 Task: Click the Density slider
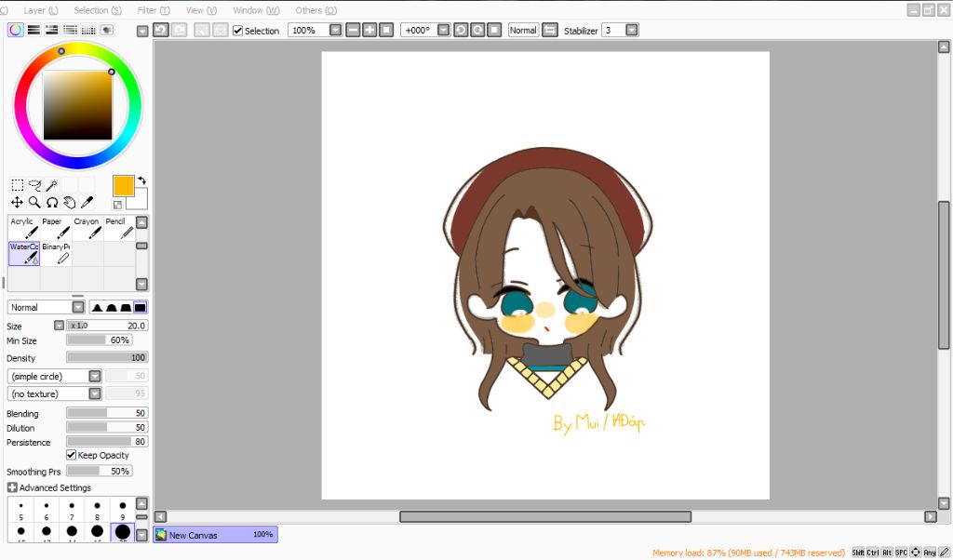pyautogui.click(x=107, y=358)
